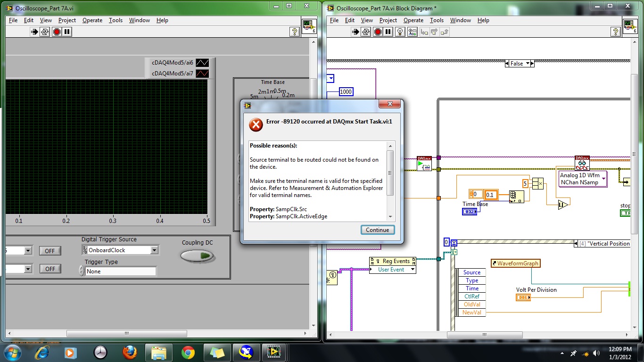Image resolution: width=644 pixels, height=362 pixels.
Task: Toggle Retain Wire Values button
Action: (x=412, y=32)
